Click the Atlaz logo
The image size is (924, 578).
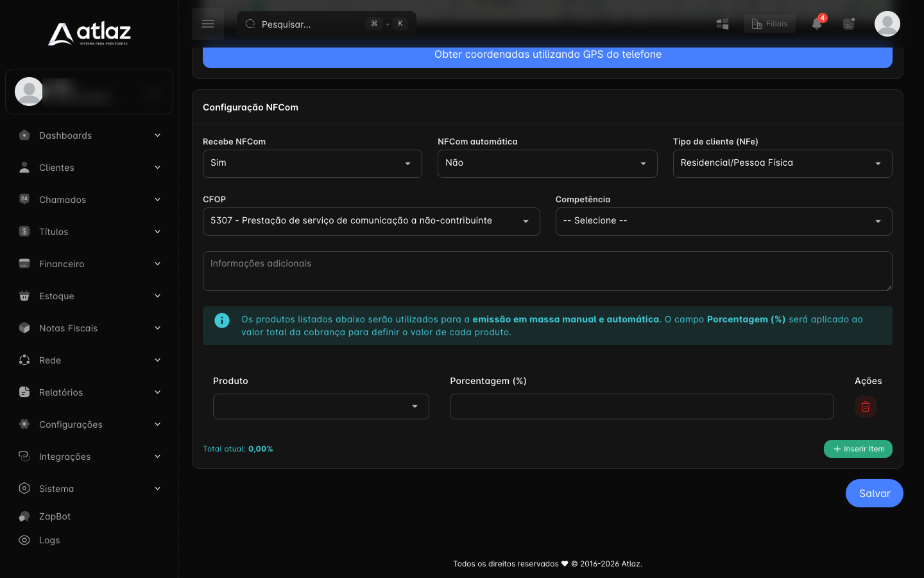coord(89,34)
